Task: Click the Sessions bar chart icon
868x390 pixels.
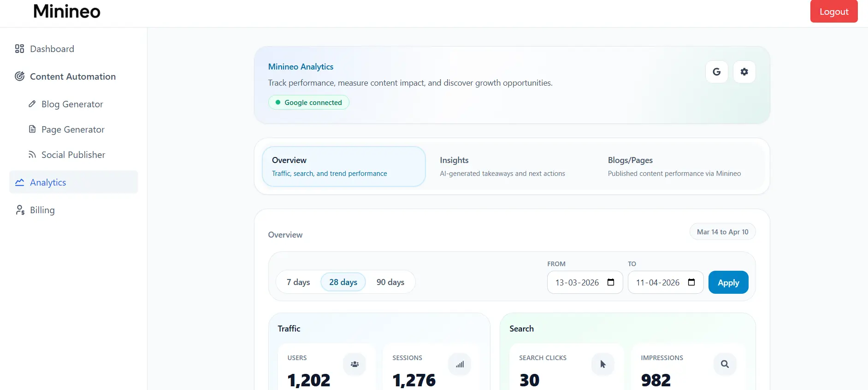Action: [x=460, y=364]
